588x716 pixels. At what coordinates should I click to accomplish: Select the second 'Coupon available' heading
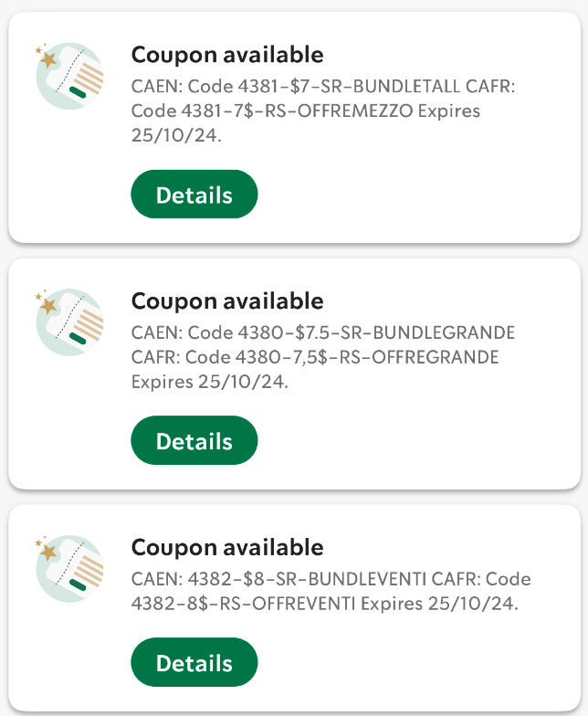pos(227,301)
